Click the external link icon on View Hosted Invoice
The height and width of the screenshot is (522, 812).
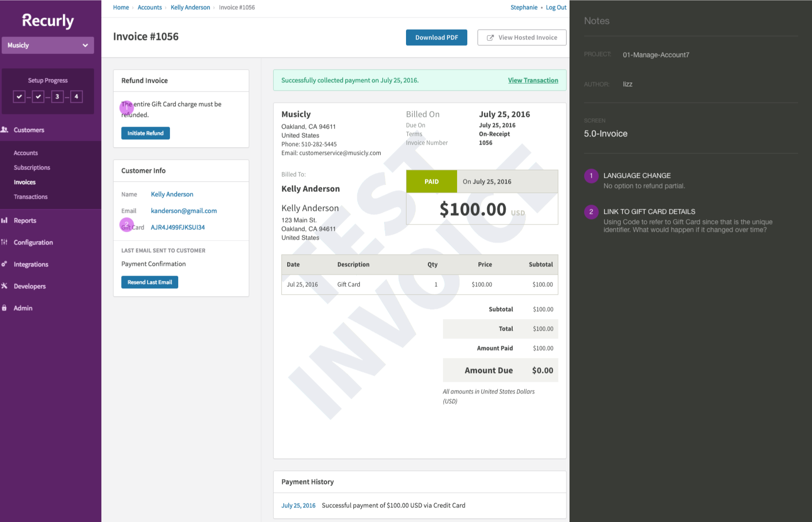pyautogui.click(x=490, y=37)
